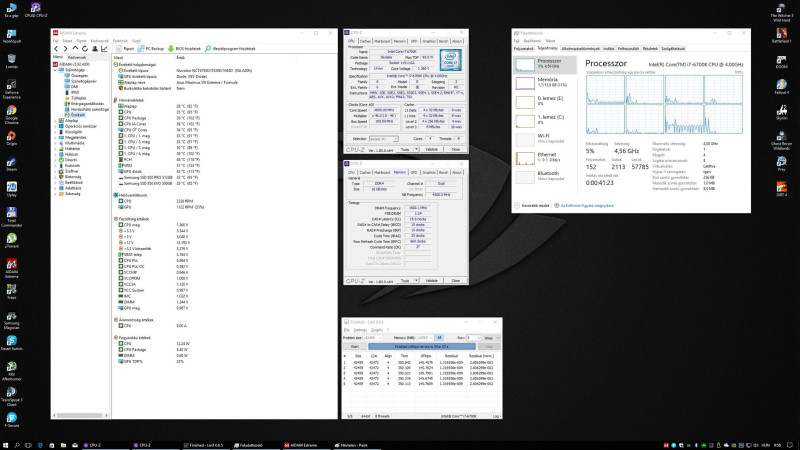
Task: Click AIDA64 forward arrow icon
Action: pos(65,48)
